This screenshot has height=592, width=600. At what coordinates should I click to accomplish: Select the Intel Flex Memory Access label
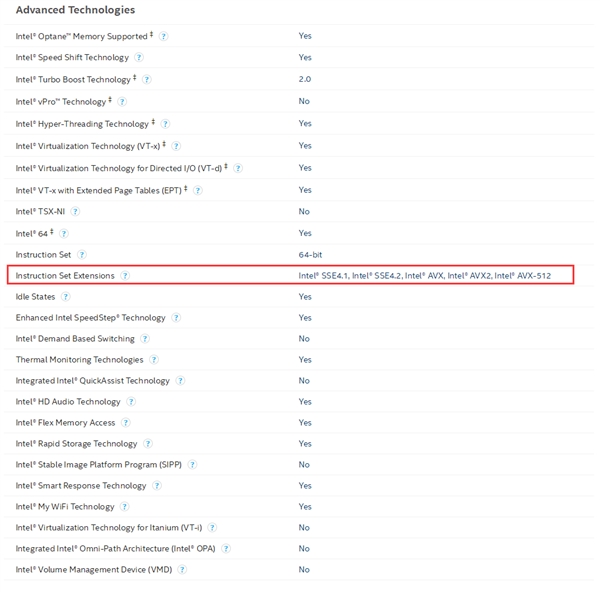65,423
